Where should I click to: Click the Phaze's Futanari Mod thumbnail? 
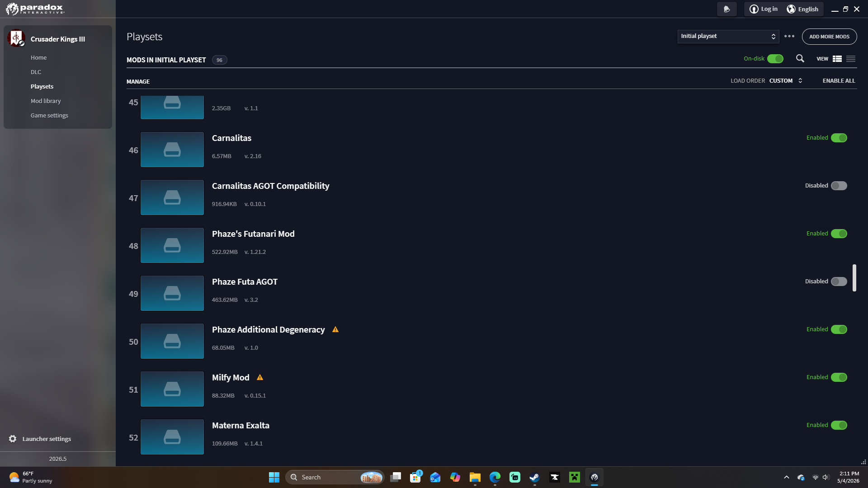coord(172,245)
